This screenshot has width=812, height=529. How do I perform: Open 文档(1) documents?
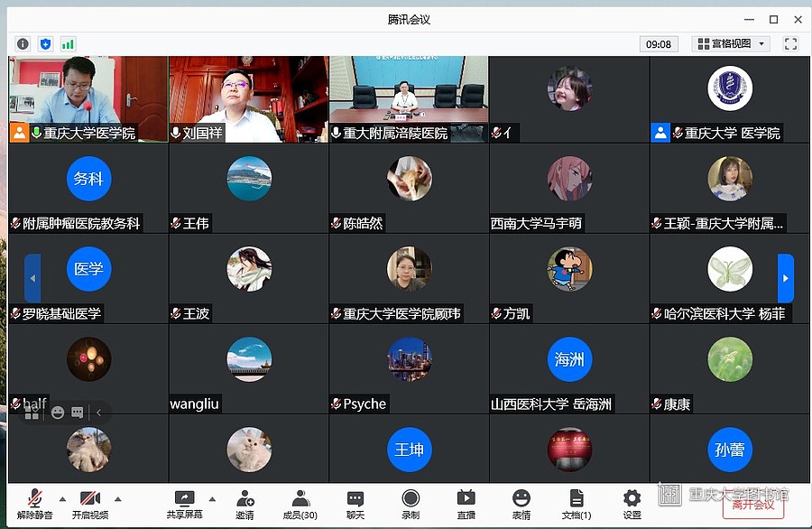click(x=577, y=504)
